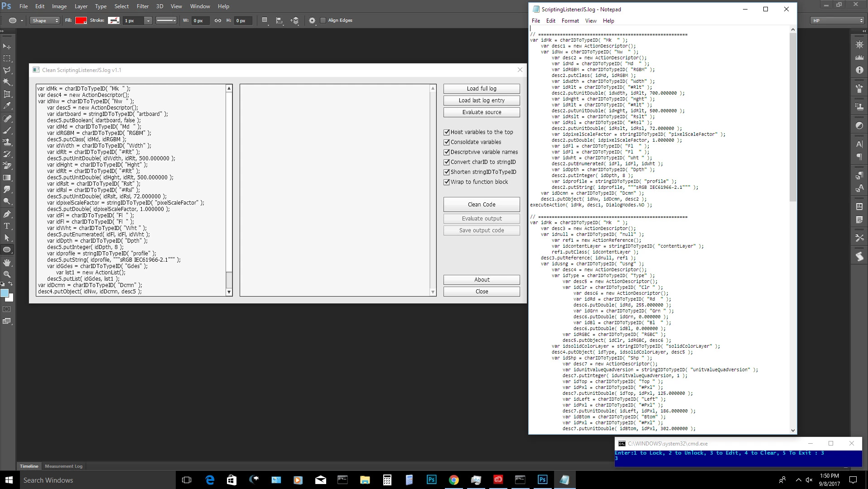Open the Shape tool mode dropdown
The image size is (868, 489).
click(45, 20)
